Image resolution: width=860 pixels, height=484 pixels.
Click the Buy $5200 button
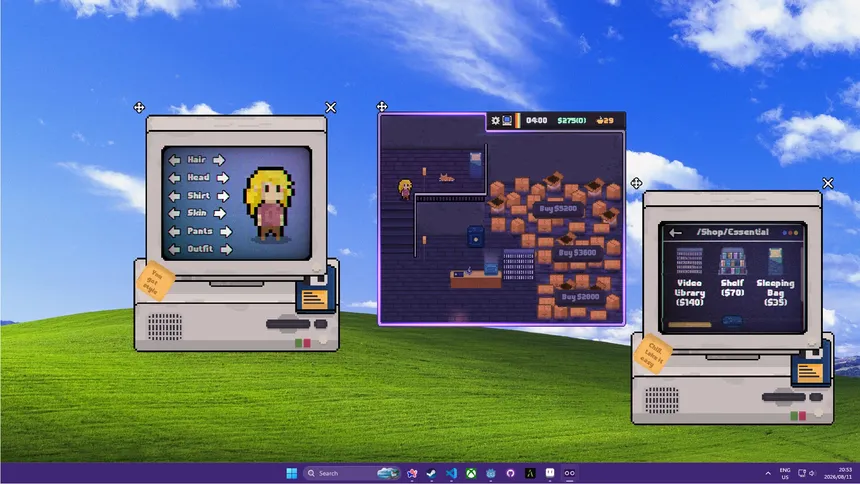(558, 209)
